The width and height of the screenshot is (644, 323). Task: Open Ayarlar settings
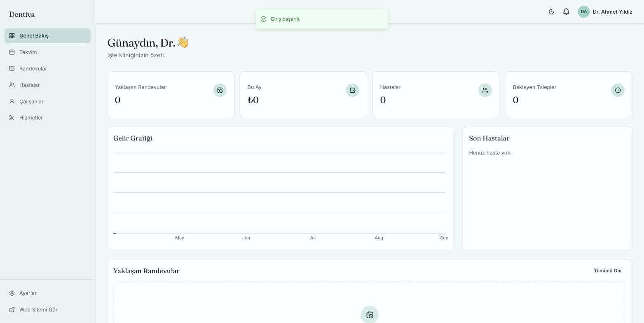click(47, 293)
